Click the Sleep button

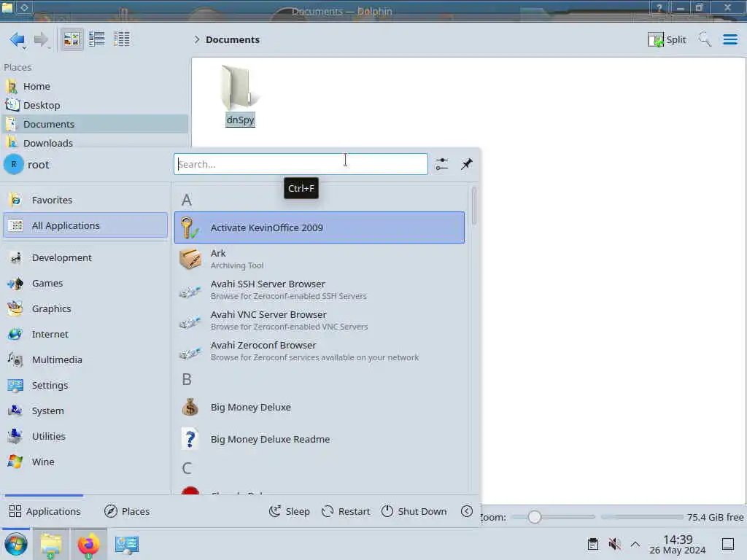[289, 511]
